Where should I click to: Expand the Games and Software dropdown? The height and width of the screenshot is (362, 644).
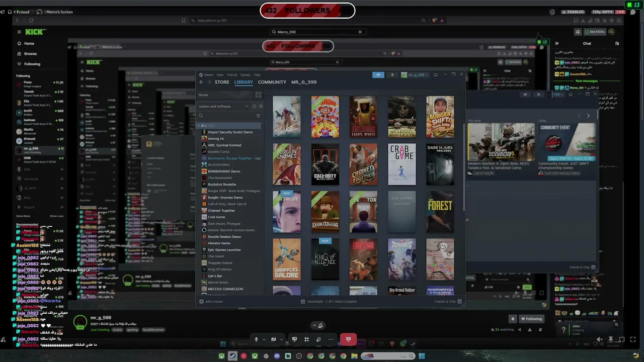coord(223,107)
